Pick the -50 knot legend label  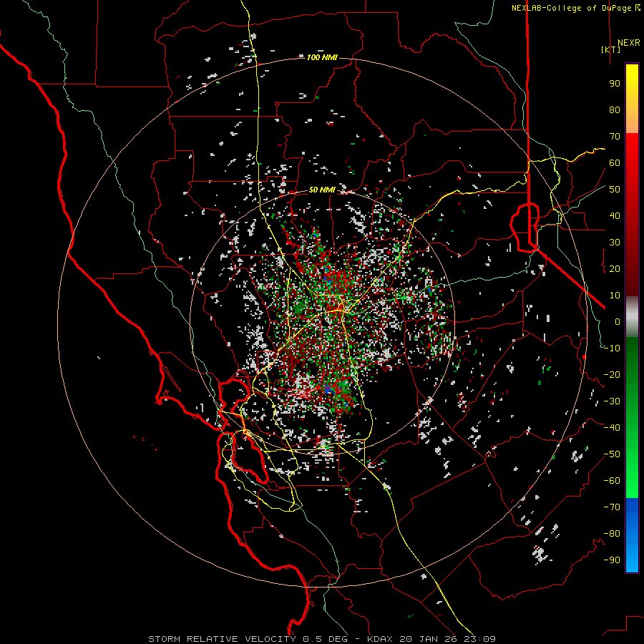pyautogui.click(x=612, y=454)
